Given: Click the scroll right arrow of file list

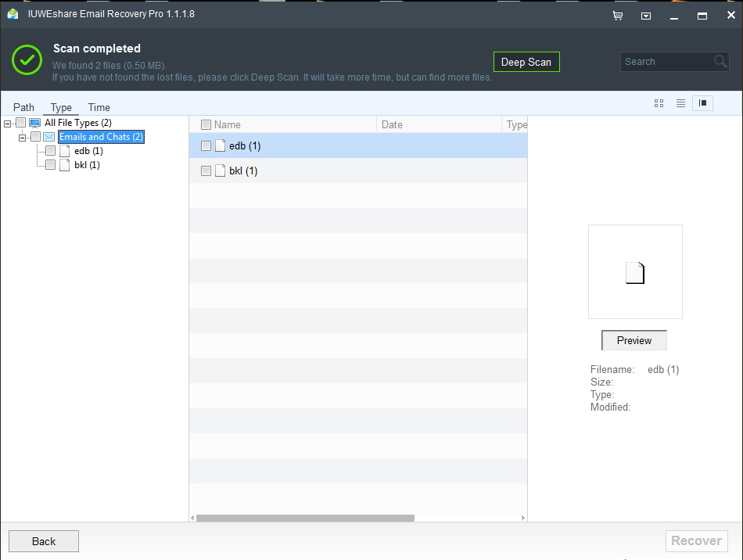Looking at the screenshot, I should [x=523, y=518].
